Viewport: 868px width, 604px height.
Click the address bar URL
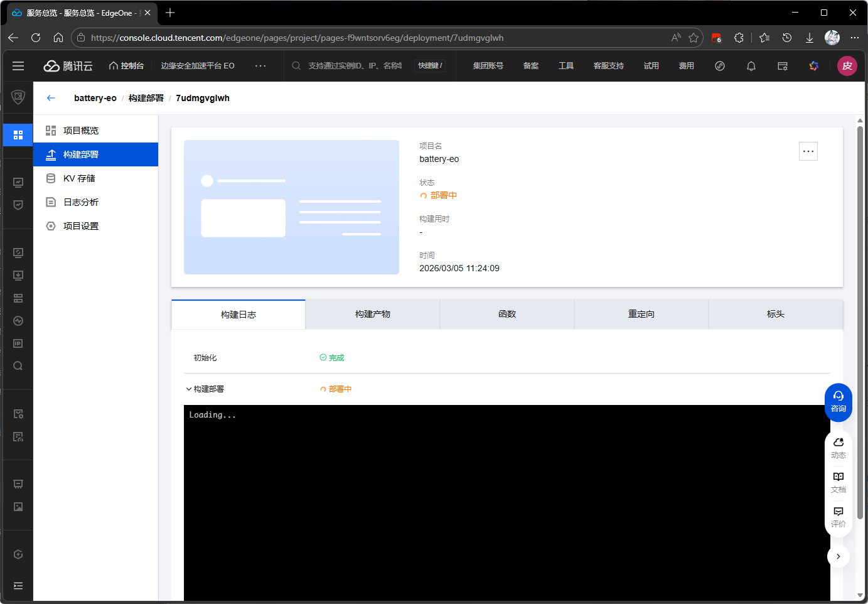[297, 38]
